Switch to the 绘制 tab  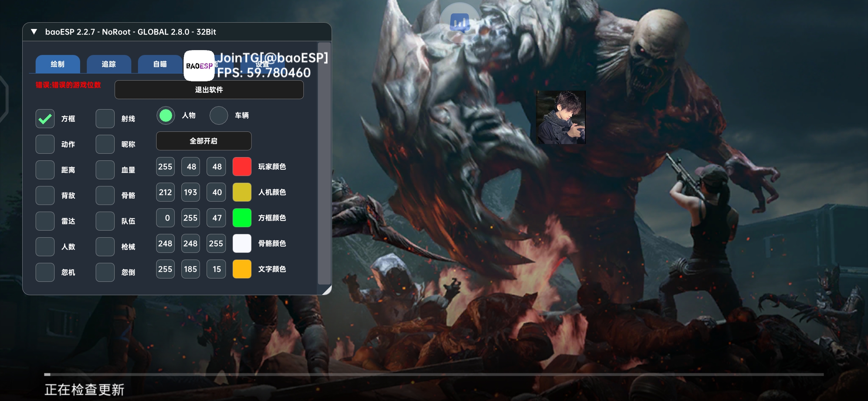(x=58, y=64)
